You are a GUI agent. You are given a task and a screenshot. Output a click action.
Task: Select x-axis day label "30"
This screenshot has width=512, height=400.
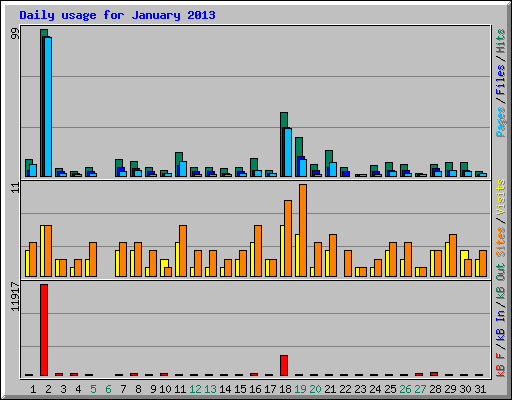coord(465,389)
